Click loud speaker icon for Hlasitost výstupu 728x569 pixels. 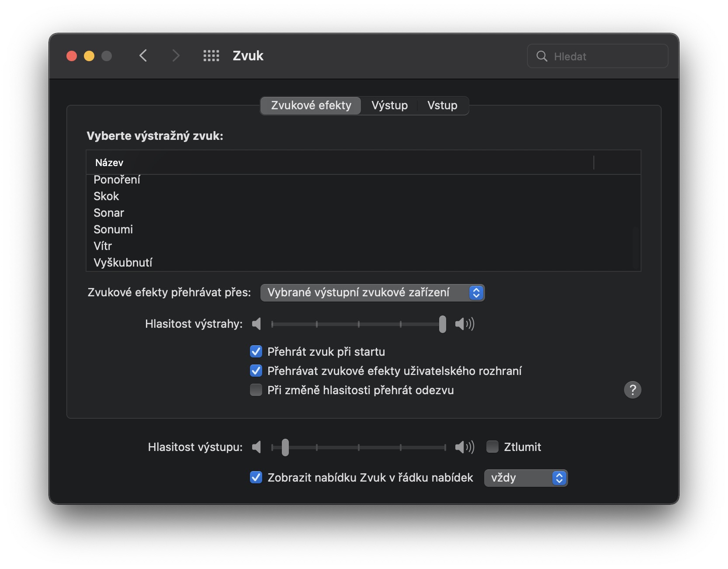[465, 447]
